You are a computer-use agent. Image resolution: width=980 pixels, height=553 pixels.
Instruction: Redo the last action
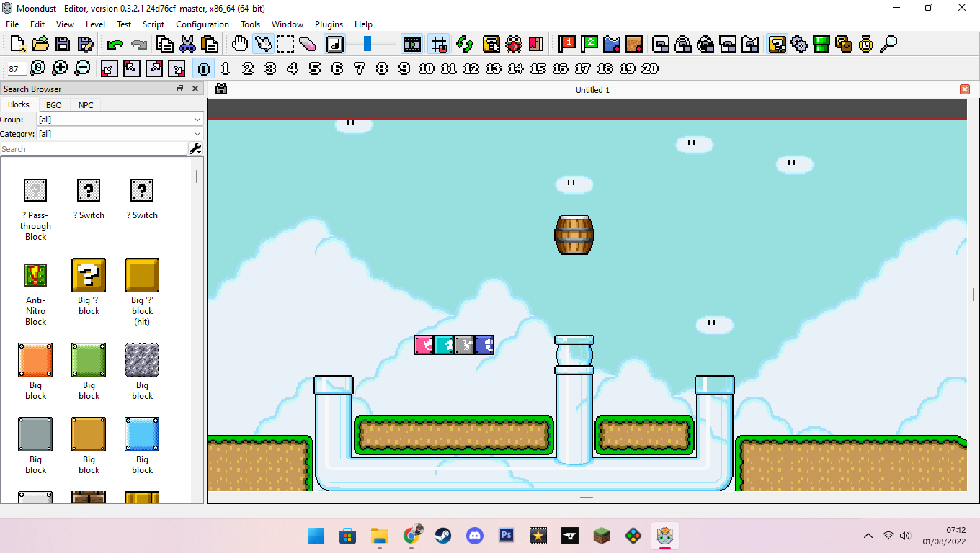139,45
